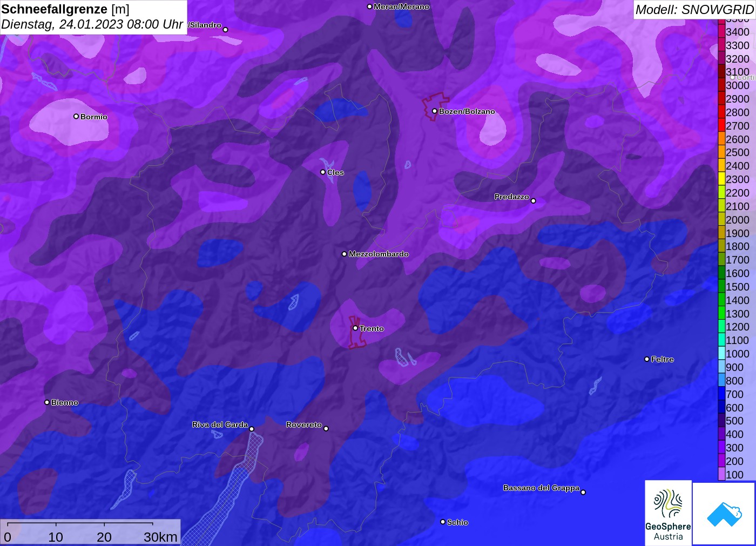Click the Bassano del Grappa marker dot
The image size is (756, 546).
click(x=583, y=492)
